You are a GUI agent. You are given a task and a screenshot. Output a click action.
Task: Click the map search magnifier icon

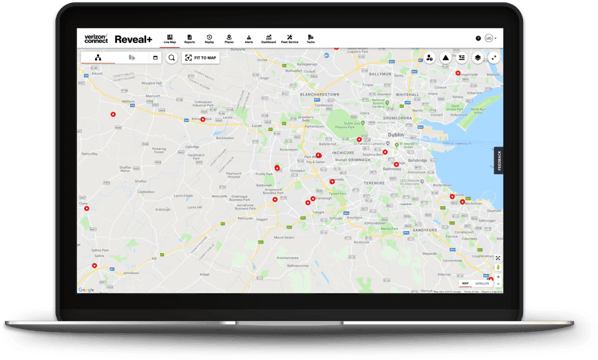pos(172,58)
